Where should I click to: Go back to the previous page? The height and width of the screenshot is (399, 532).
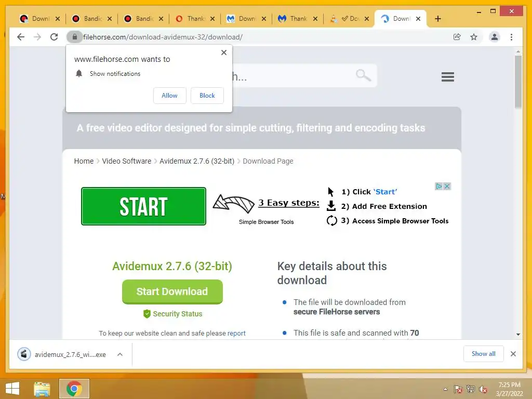click(21, 37)
